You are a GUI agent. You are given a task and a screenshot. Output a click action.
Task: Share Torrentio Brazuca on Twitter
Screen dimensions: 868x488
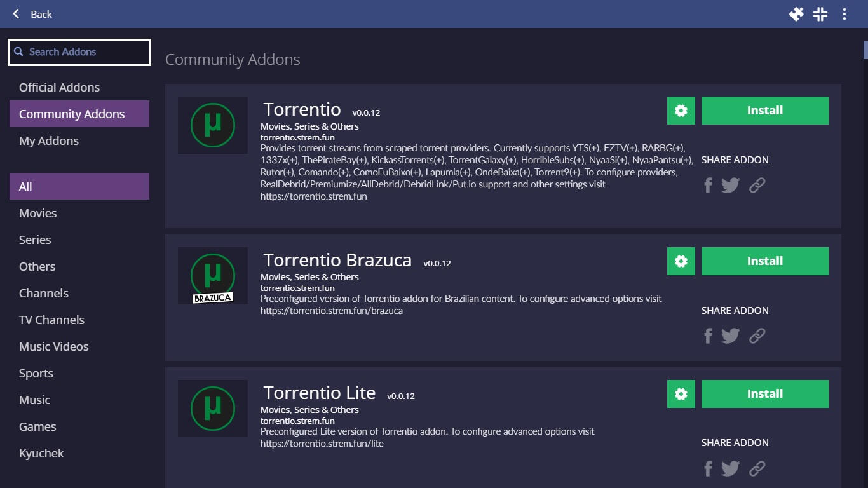pos(731,336)
